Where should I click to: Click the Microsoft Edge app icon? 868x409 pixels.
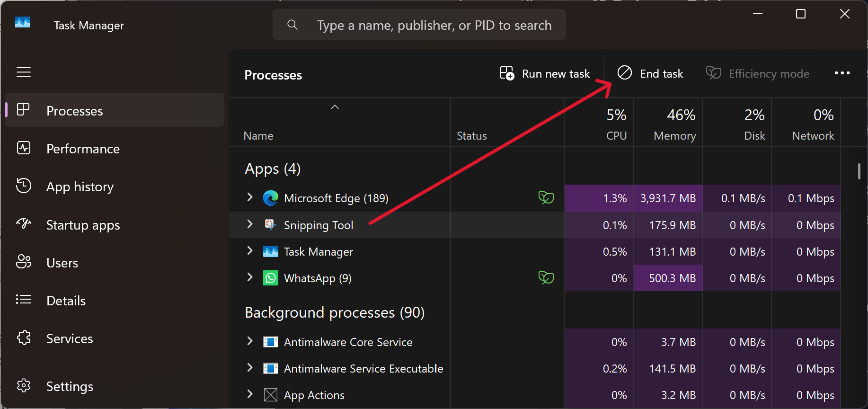click(x=270, y=198)
